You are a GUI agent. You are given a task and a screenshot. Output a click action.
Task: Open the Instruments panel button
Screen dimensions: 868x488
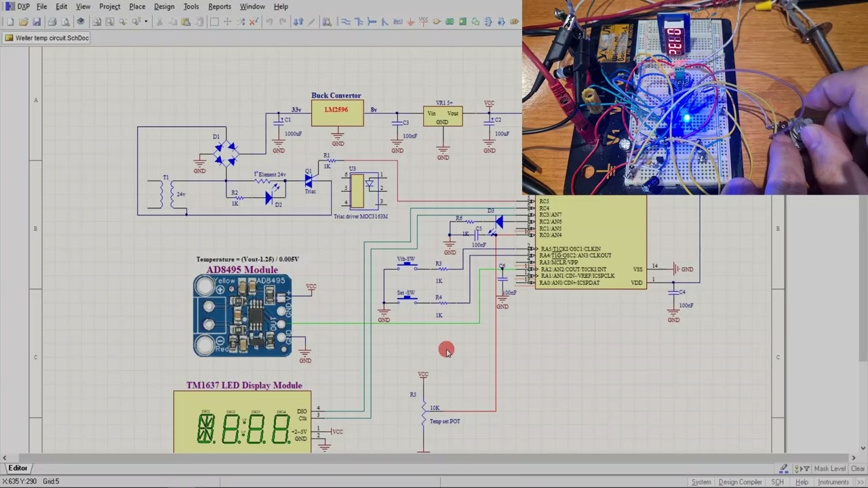click(x=833, y=482)
